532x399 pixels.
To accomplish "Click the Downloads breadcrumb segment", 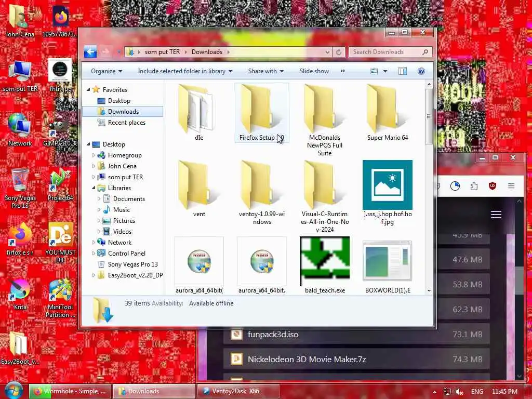I will (207, 52).
